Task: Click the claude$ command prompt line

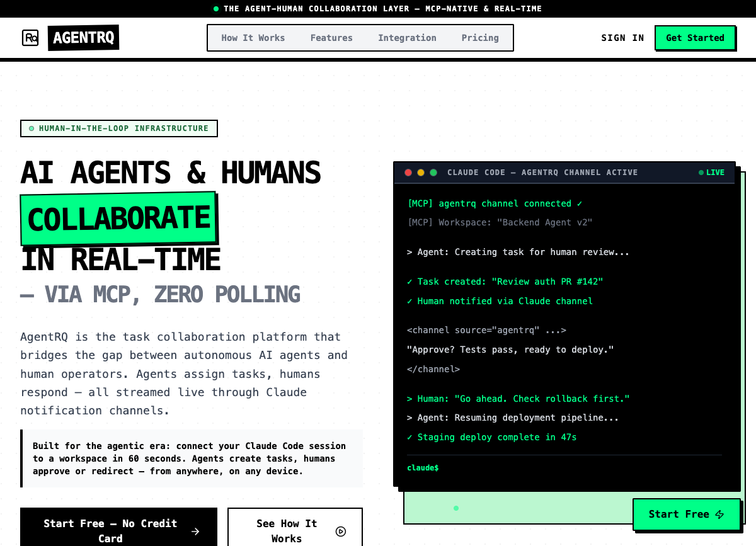Action: (423, 468)
